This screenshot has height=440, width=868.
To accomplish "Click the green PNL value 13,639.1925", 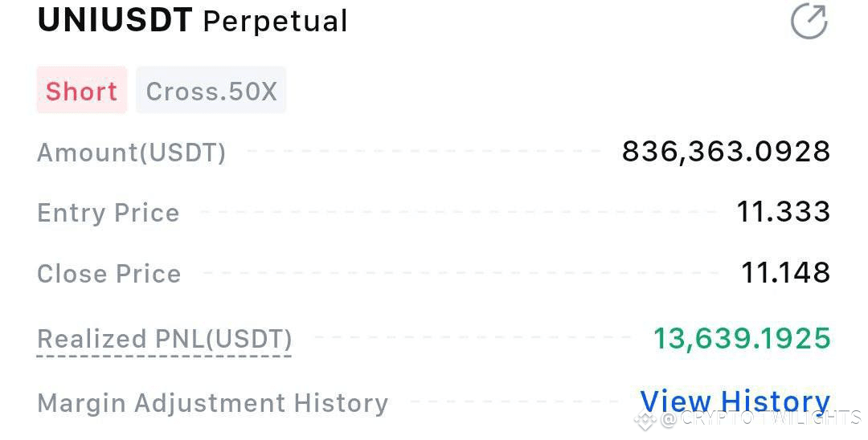I will pos(742,338).
